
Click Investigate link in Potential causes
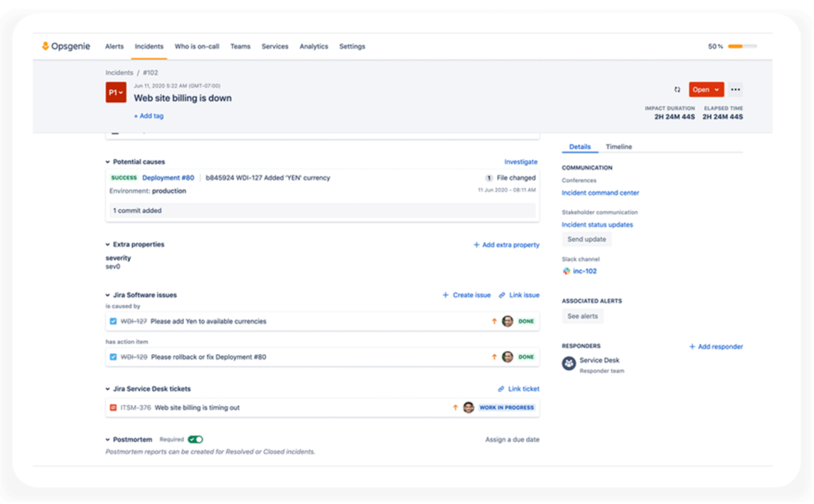click(521, 162)
